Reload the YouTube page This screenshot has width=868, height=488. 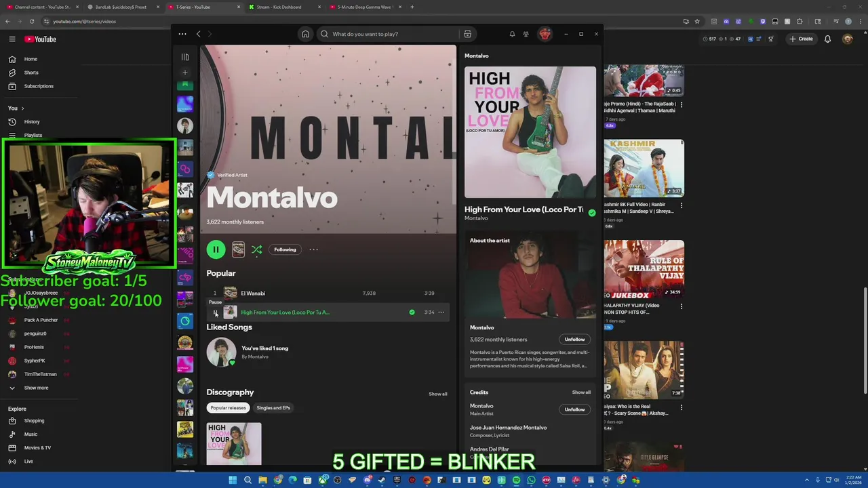click(x=32, y=21)
